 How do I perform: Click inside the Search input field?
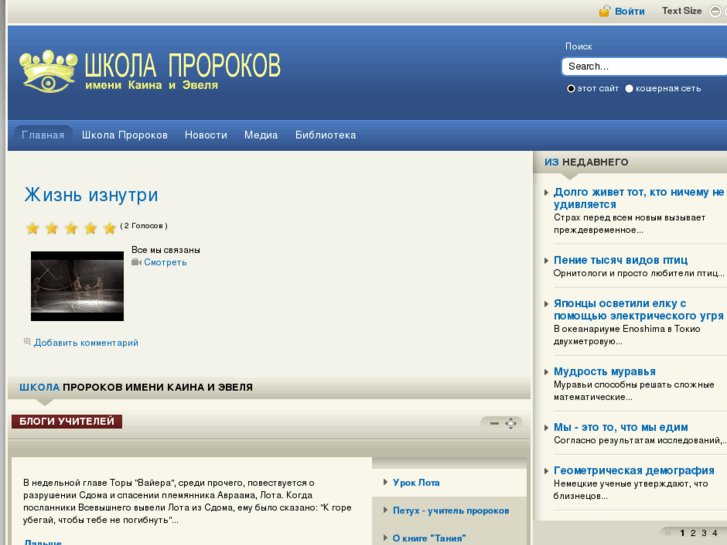point(644,66)
